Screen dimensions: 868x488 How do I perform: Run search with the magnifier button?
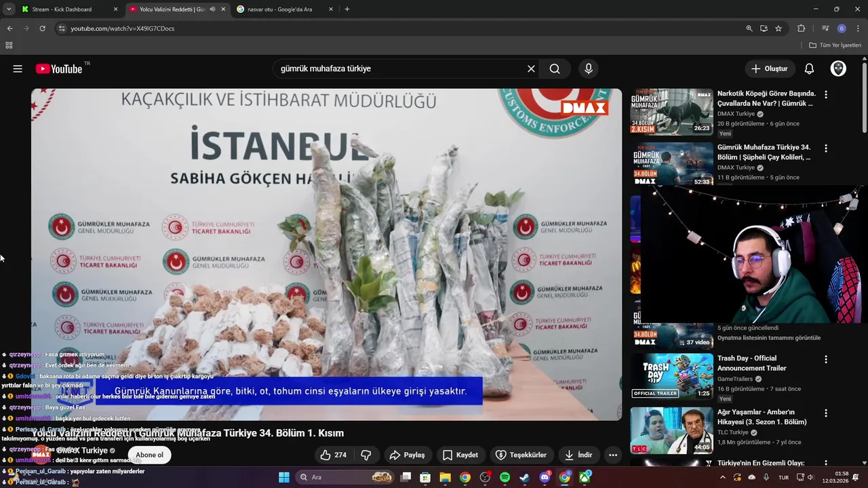point(555,68)
